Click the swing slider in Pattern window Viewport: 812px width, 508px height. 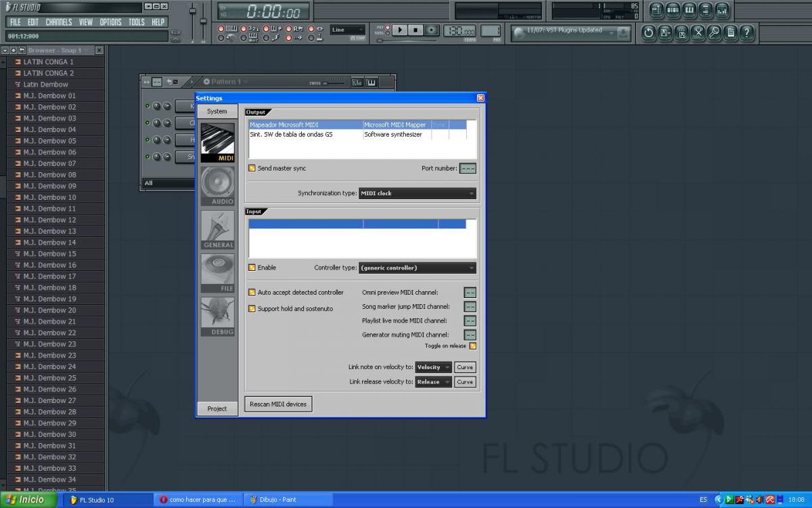click(333, 83)
